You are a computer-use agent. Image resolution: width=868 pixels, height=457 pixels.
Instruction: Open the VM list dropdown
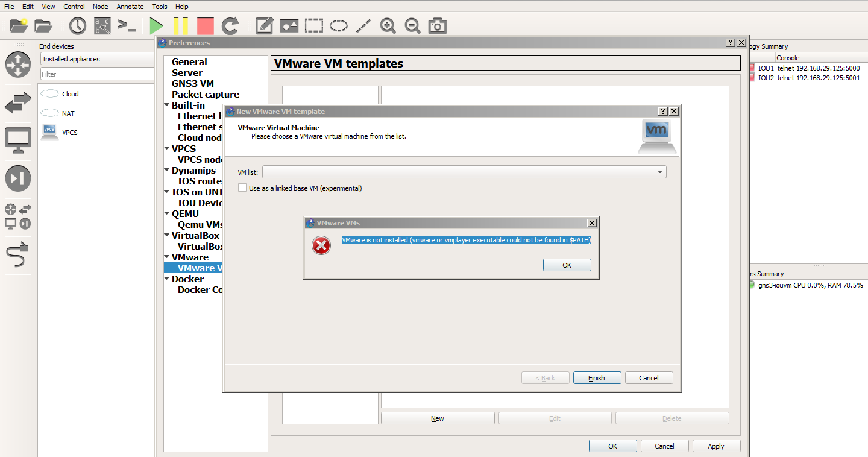click(x=464, y=172)
